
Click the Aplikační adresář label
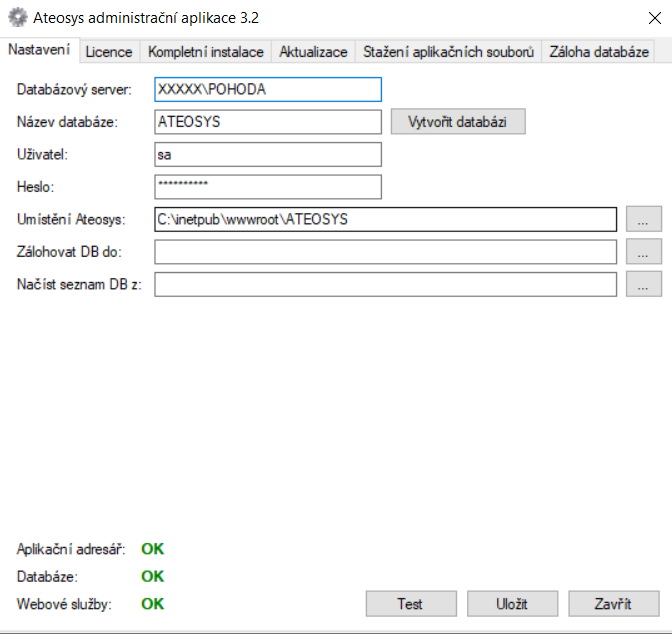click(71, 549)
